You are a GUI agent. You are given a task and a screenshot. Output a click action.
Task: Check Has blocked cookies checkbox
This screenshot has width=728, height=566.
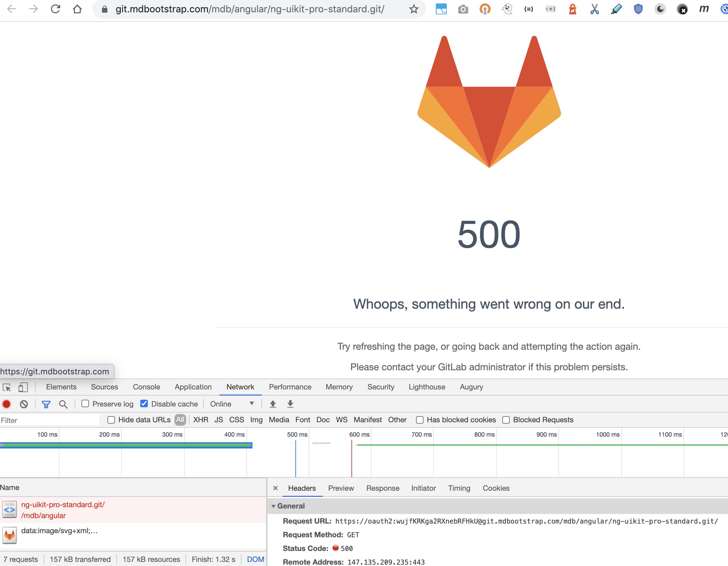420,420
